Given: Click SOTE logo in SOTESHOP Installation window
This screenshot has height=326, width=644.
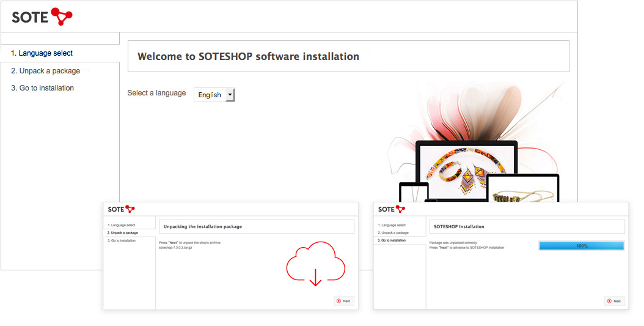Looking at the screenshot, I should coord(392,209).
